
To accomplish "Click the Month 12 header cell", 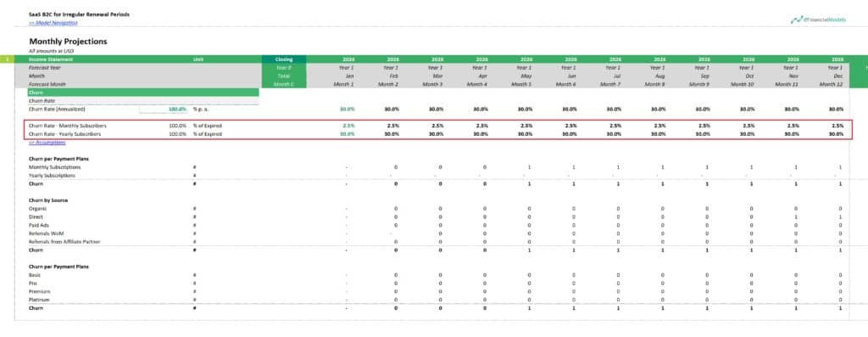I will (832, 84).
